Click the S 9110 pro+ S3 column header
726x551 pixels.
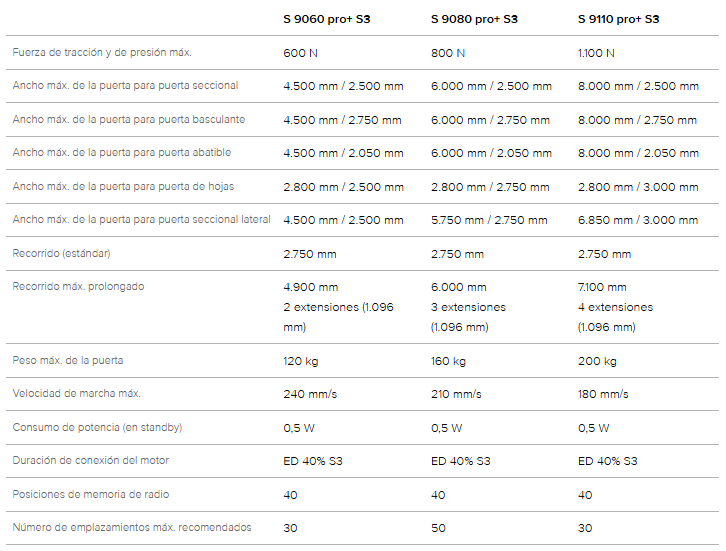click(x=618, y=19)
